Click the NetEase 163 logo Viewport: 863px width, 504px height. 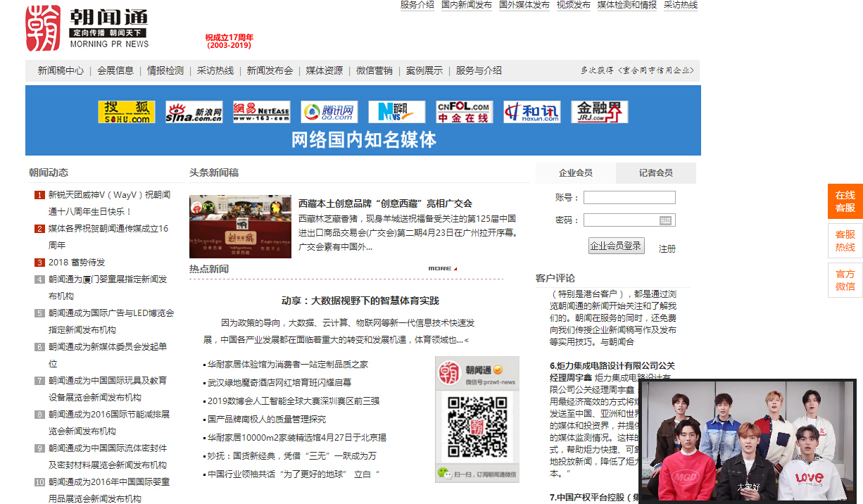261,112
